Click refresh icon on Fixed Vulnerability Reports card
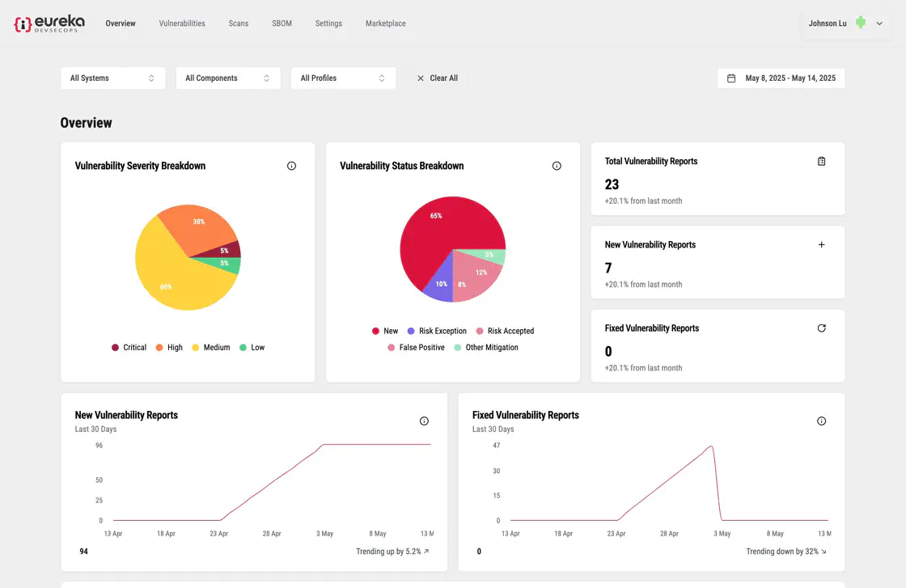Viewport: 906px width, 588px height. tap(822, 328)
